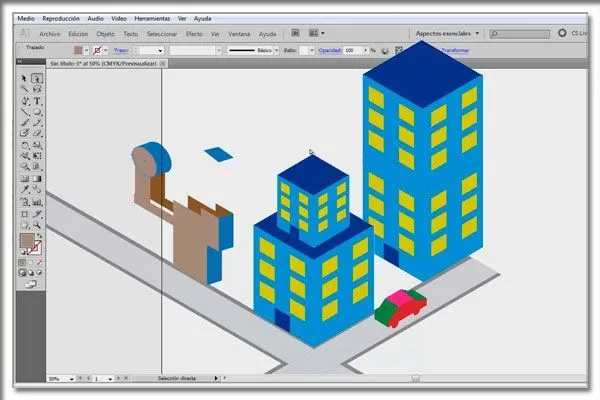Open the Ventana menu
The image size is (600, 400).
tap(239, 34)
